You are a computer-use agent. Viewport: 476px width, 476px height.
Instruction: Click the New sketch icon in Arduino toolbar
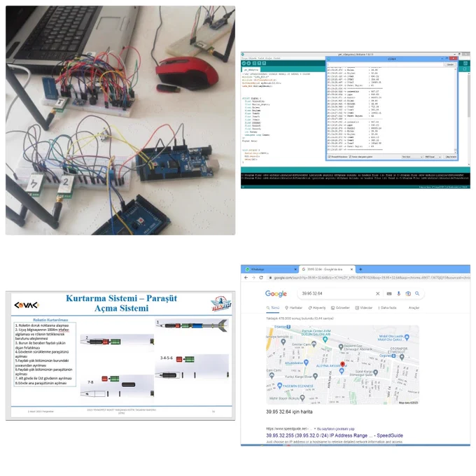pos(254,63)
